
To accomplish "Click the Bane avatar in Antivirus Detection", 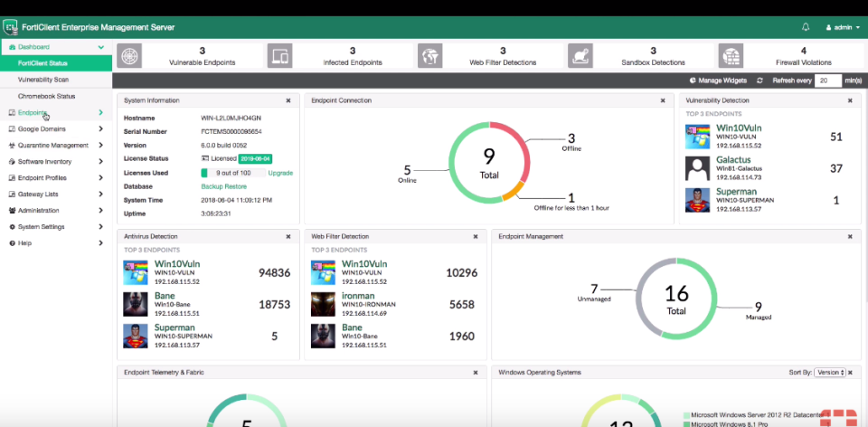I will [x=135, y=304].
